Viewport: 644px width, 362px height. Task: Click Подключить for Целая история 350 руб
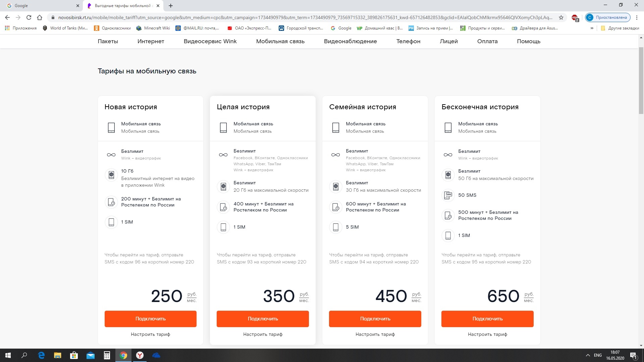pos(263,319)
